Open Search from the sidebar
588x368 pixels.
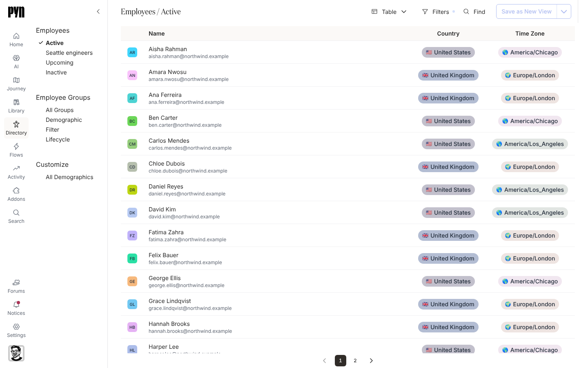(16, 216)
